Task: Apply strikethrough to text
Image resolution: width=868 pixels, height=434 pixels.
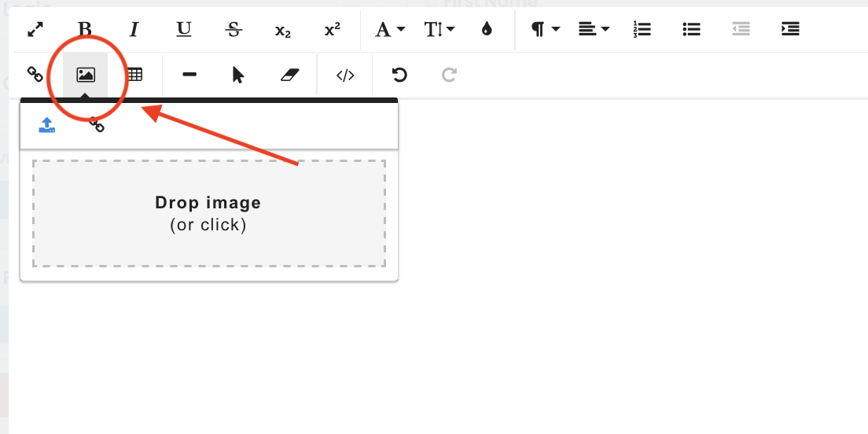Action: coord(234,30)
